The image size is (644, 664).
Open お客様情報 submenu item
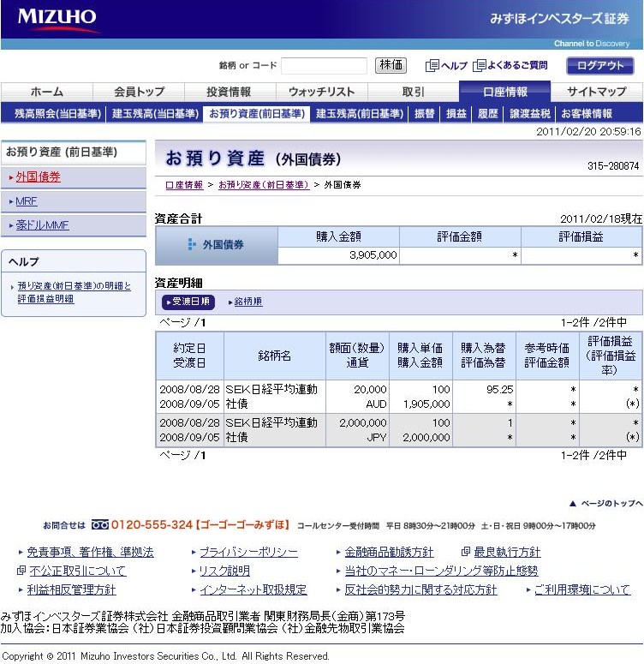[587, 113]
